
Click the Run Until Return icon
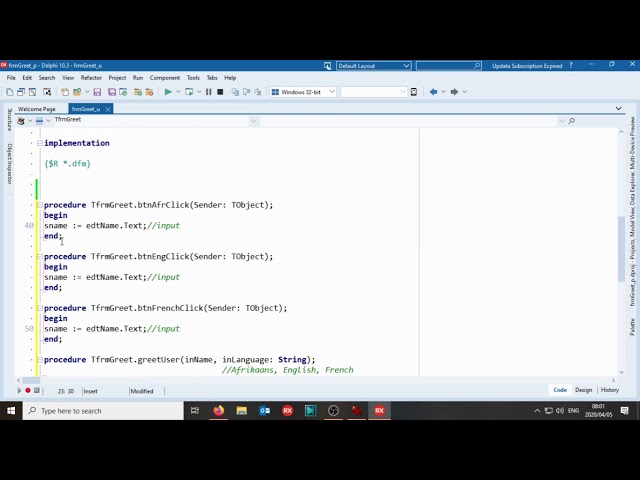coord(258,92)
